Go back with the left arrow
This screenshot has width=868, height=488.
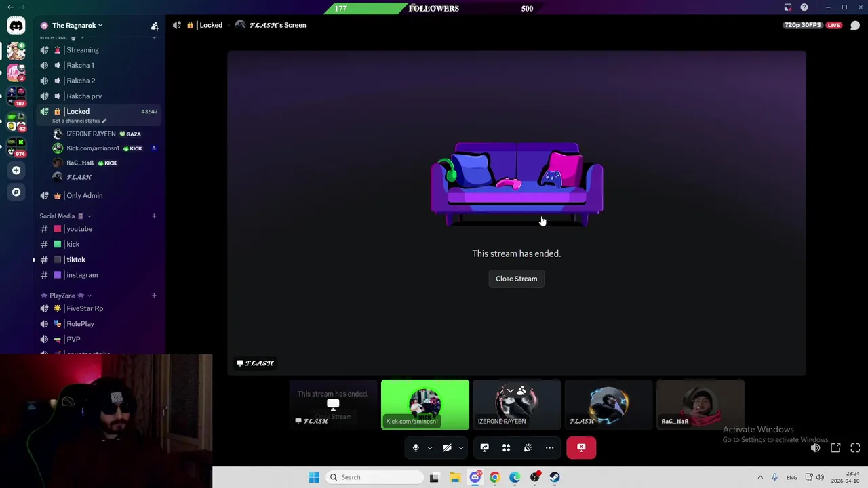click(10, 7)
